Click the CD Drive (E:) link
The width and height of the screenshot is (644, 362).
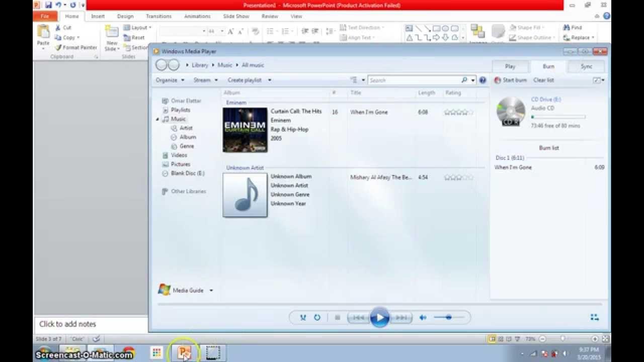coord(546,100)
